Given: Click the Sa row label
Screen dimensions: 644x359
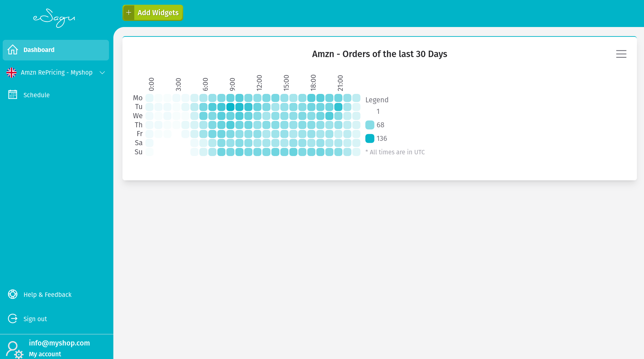Looking at the screenshot, I should pyautogui.click(x=139, y=143).
